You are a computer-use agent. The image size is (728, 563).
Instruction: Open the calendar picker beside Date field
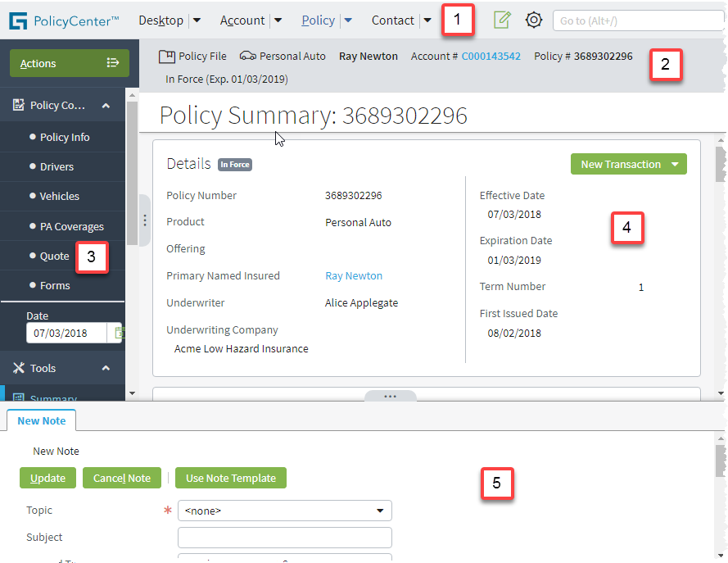coord(120,333)
